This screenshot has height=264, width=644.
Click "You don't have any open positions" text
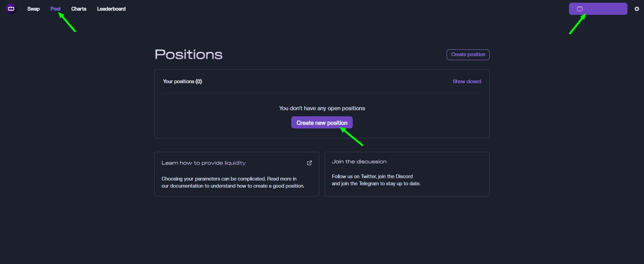click(322, 108)
